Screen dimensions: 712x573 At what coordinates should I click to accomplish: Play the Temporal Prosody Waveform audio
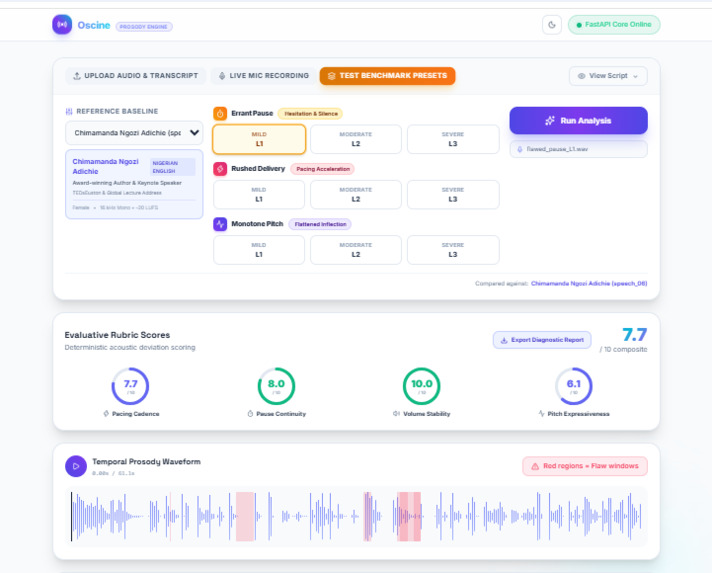pos(76,466)
